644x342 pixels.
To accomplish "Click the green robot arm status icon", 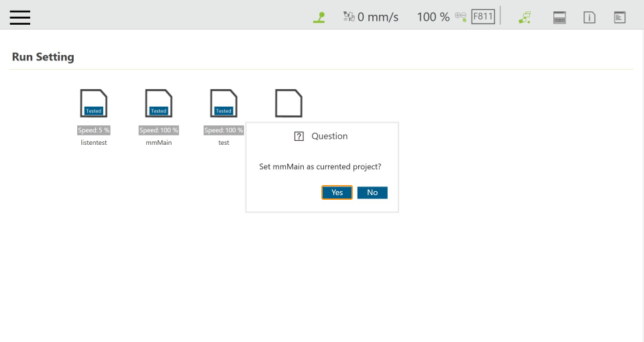I will (525, 17).
